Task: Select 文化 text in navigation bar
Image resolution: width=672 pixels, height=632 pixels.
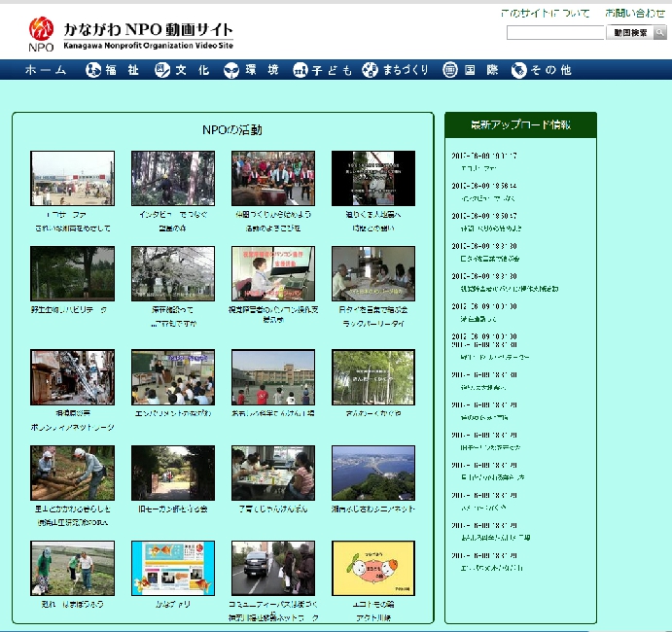Action: point(192,70)
